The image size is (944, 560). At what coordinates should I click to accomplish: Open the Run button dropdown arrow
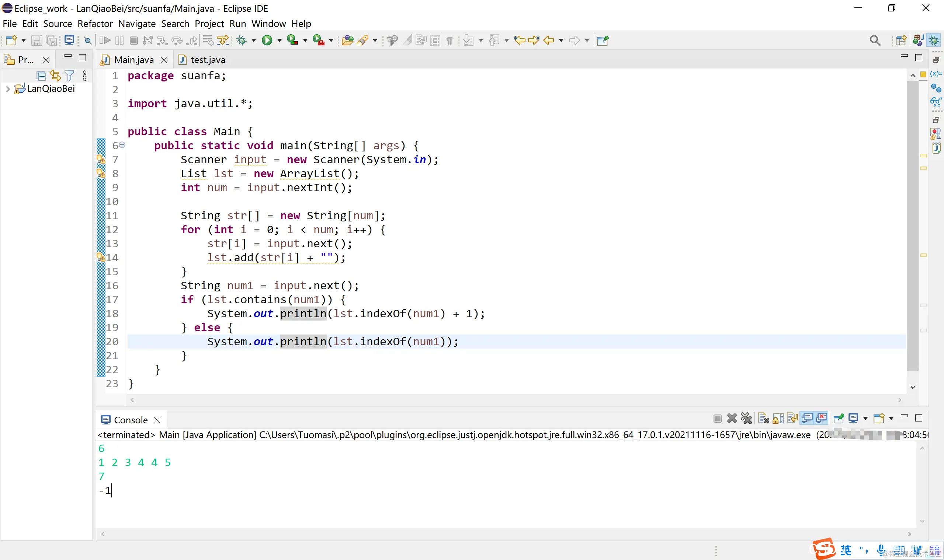pos(280,40)
